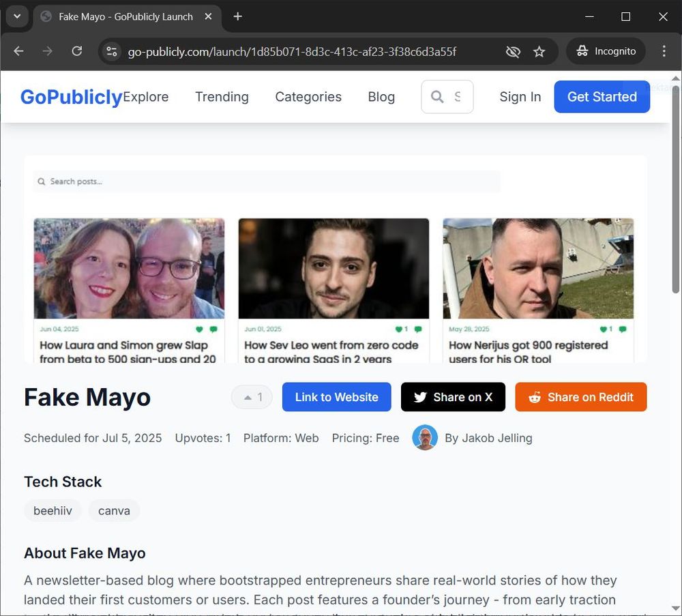Click the header search magnifier icon
This screenshot has width=682, height=616.
[x=437, y=97]
